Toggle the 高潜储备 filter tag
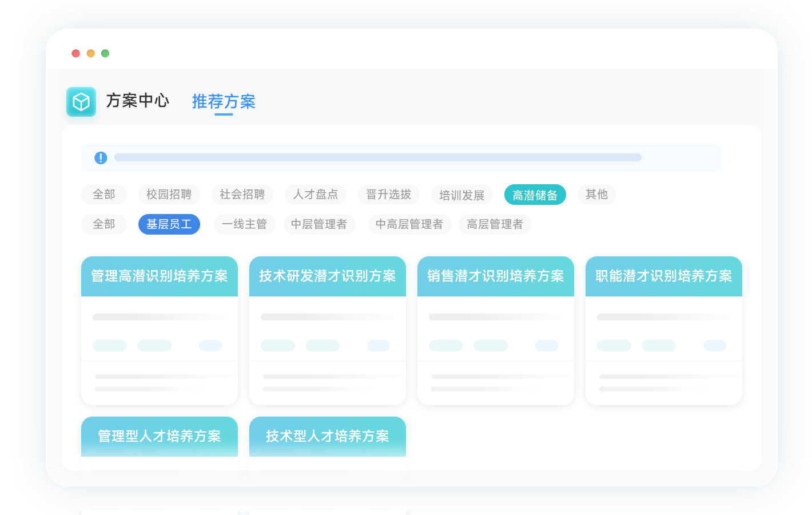The height and width of the screenshot is (515, 812). (x=535, y=195)
